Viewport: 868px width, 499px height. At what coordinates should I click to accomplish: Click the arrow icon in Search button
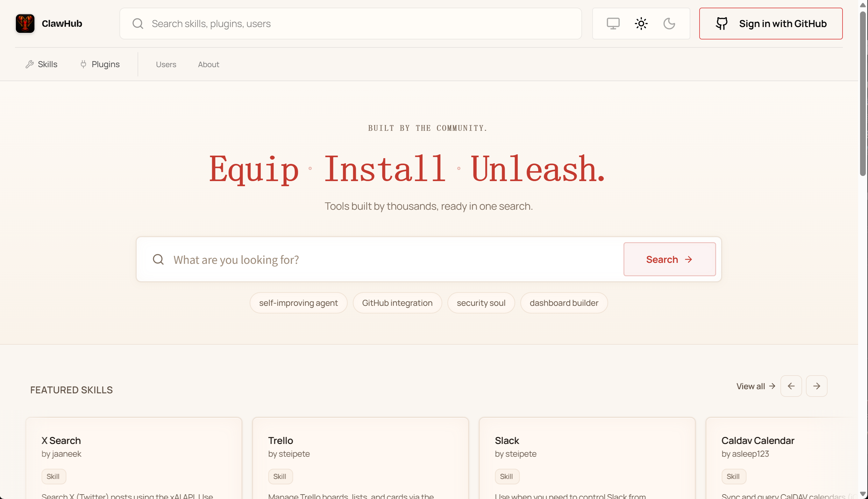[x=688, y=259]
